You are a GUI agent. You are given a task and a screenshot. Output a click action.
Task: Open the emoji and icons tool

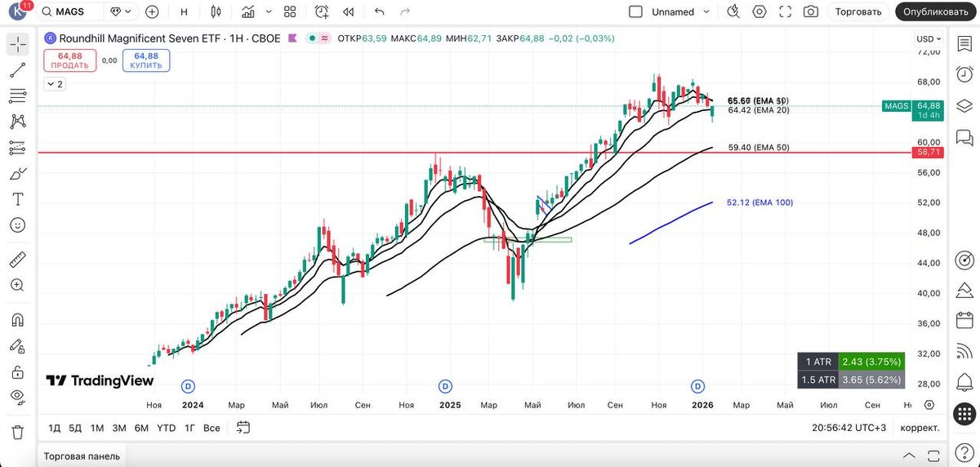pos(17,225)
